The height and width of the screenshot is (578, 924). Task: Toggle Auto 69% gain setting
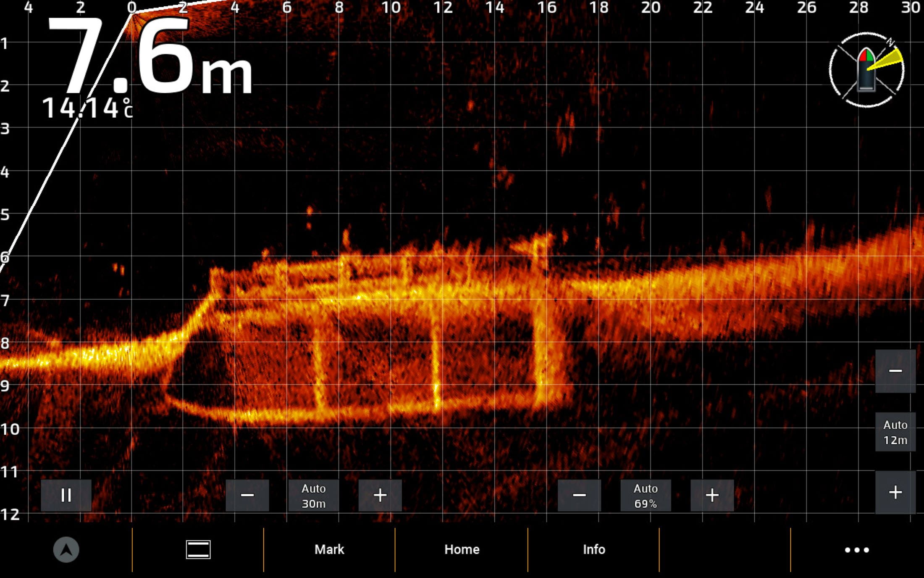646,495
